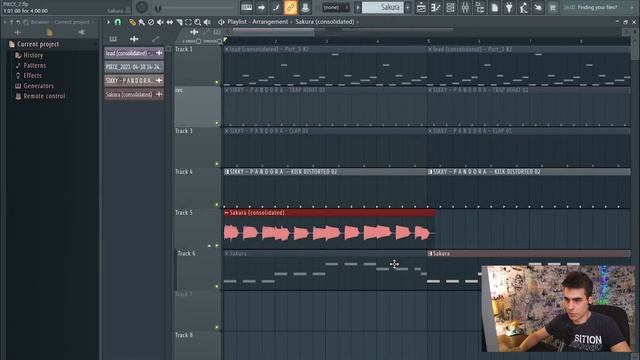
Task: Toggle Track 1 mute light
Action: pos(217,82)
